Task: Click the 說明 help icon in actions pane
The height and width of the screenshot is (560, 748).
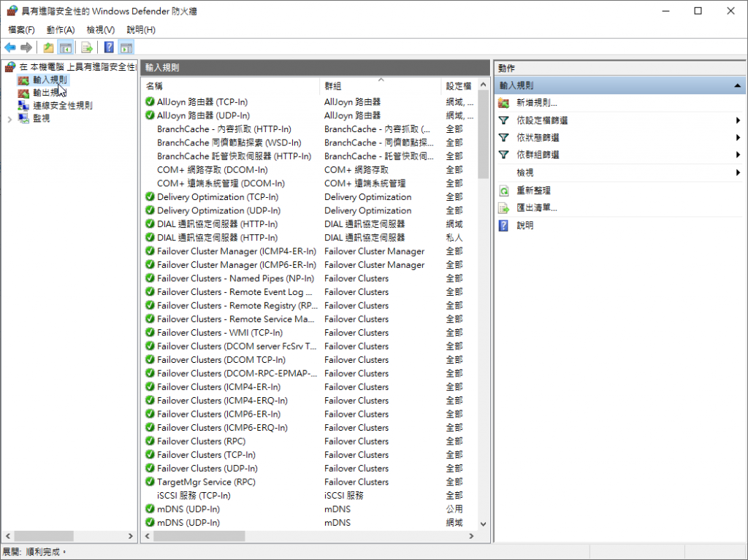Action: click(504, 225)
